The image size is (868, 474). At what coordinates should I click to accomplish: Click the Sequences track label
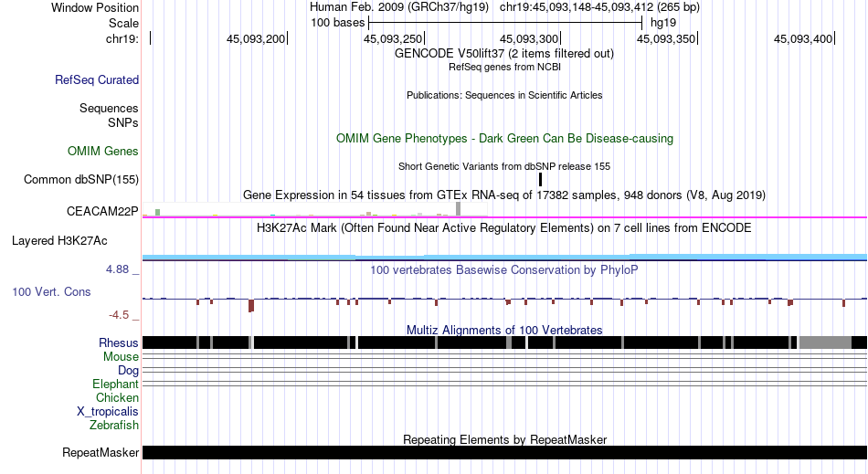[x=109, y=109]
